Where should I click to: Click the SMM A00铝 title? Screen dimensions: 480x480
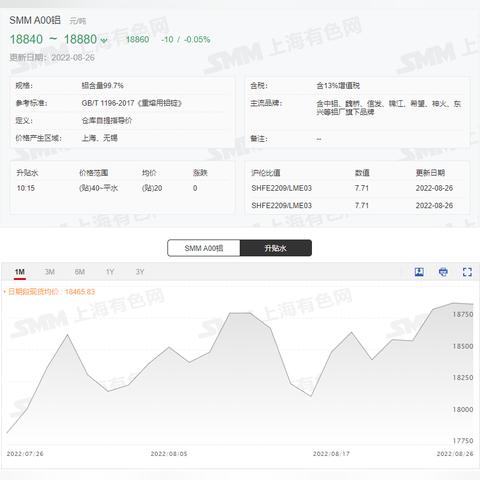point(35,20)
